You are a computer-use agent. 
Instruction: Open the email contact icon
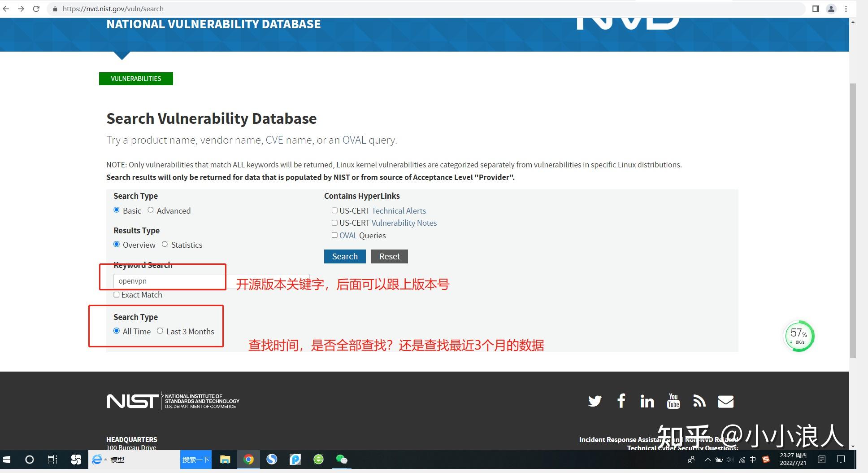pyautogui.click(x=725, y=401)
